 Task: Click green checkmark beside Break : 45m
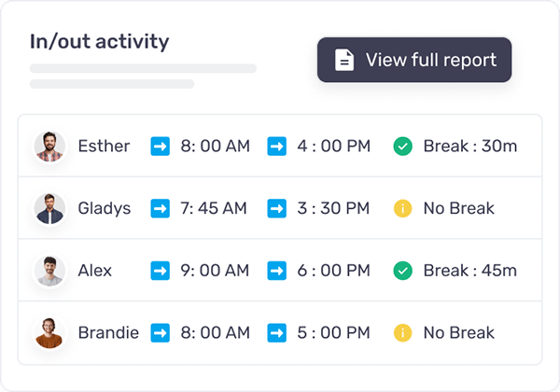(x=402, y=271)
